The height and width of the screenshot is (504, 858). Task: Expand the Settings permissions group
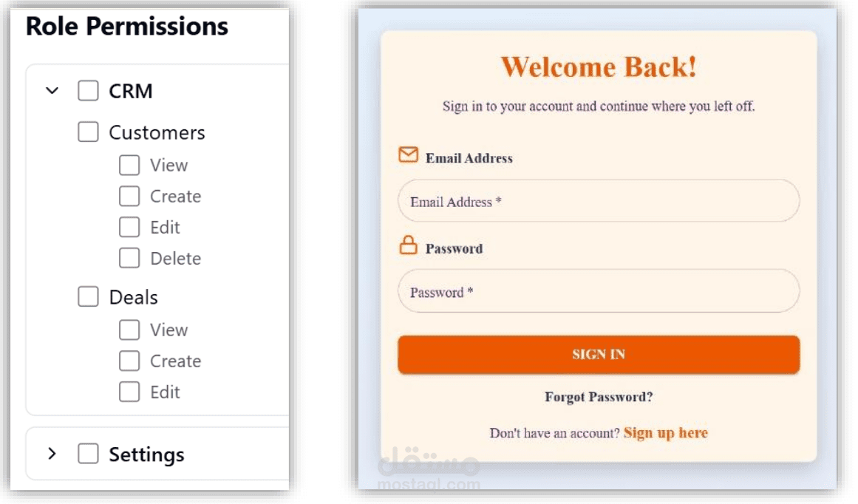(x=52, y=454)
